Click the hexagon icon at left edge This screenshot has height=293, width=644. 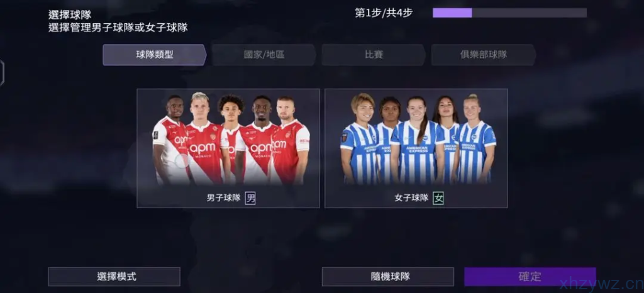2,73
